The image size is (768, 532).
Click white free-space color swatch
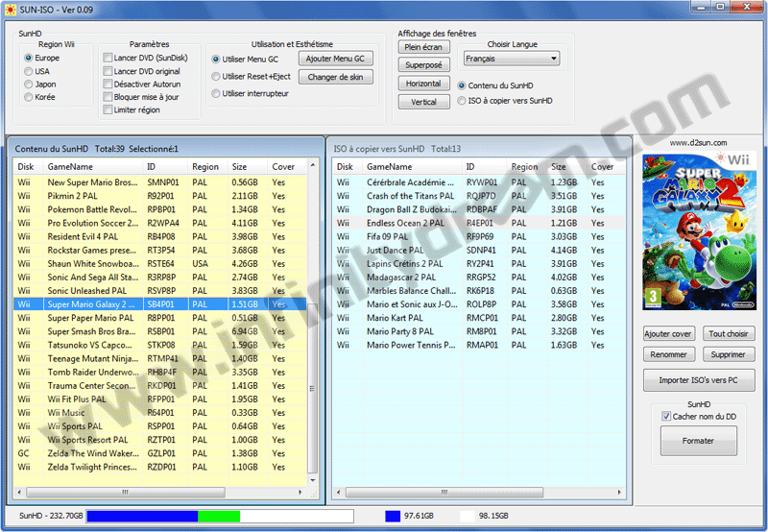[x=468, y=516]
